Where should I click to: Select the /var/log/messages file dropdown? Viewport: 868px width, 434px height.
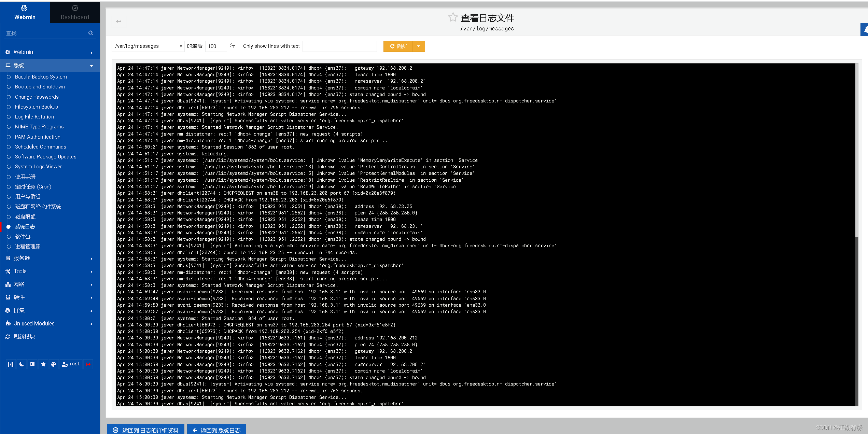(147, 46)
